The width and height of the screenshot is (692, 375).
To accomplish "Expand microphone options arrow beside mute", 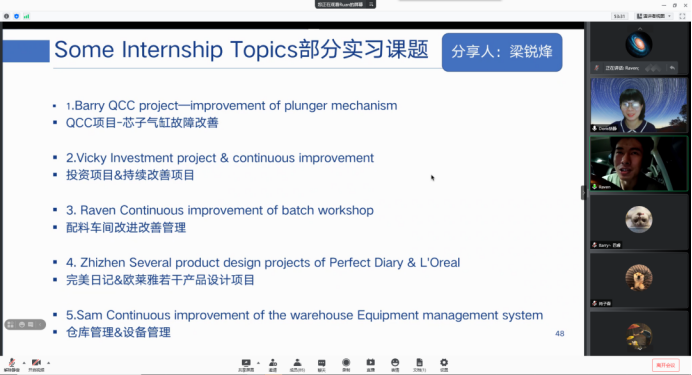I will point(24,363).
